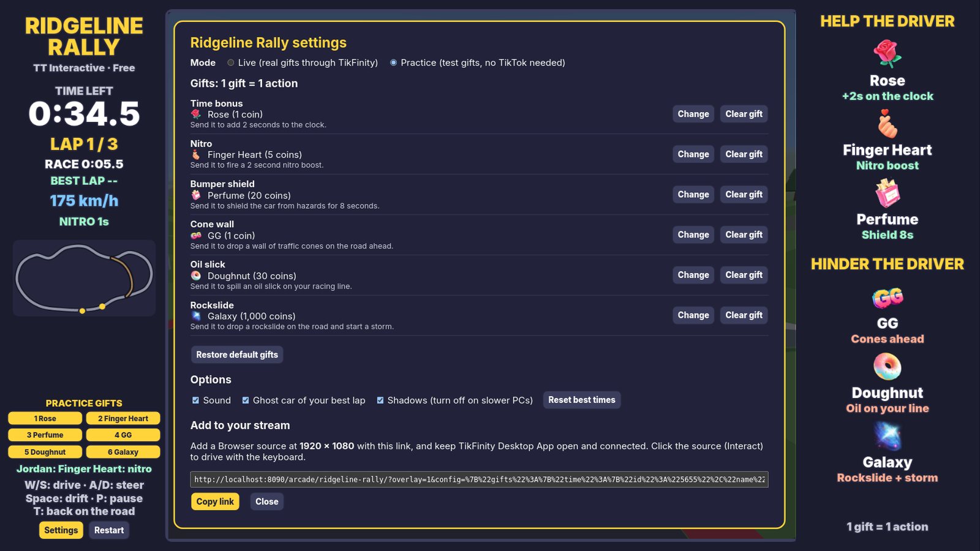Viewport: 980px width, 551px height.
Task: Click the galaxy icon in Rockslide row
Action: pos(196,316)
